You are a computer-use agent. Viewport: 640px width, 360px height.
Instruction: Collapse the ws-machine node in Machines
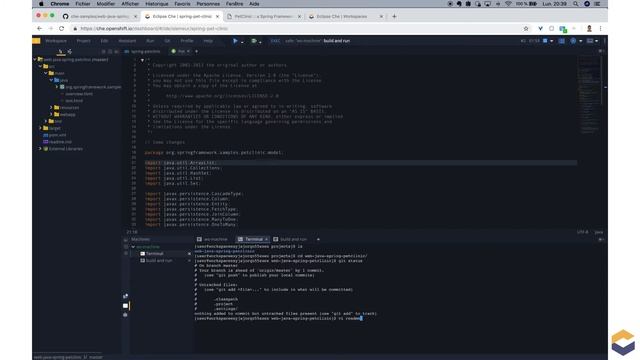click(x=133, y=247)
